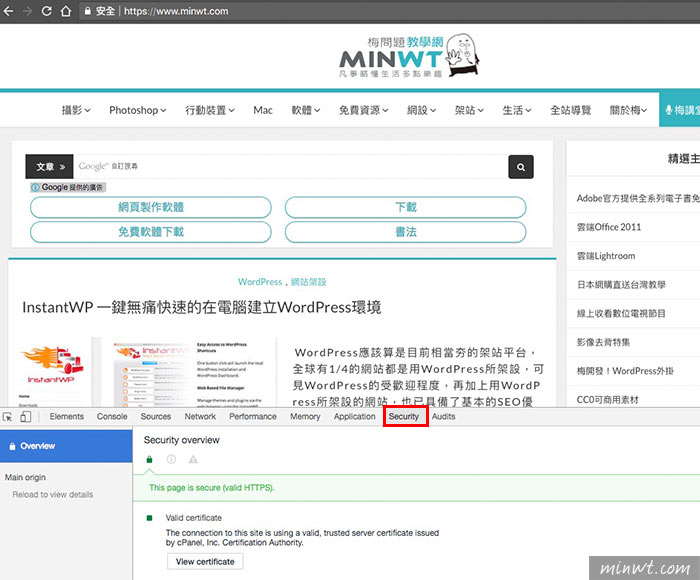The height and width of the screenshot is (580, 700).
Task: Open CC0可商用素材 sidebar link
Action: [607, 400]
